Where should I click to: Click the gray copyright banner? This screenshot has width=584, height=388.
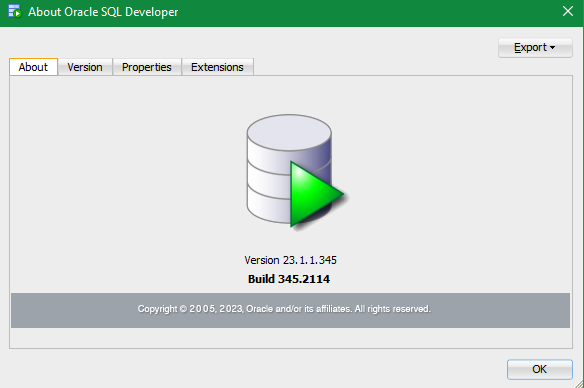click(291, 311)
